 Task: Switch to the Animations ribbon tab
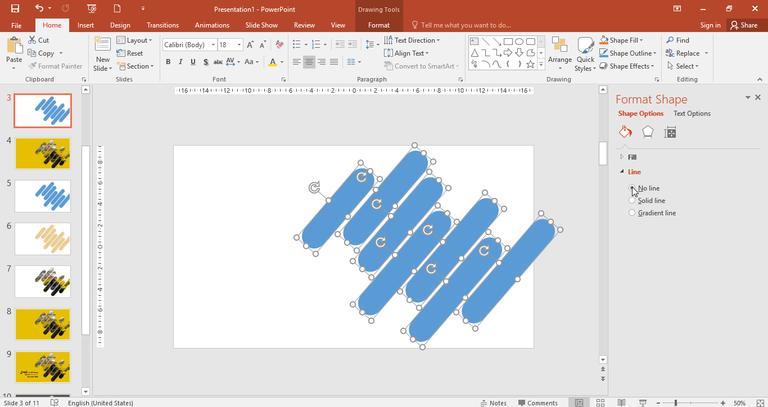point(211,24)
